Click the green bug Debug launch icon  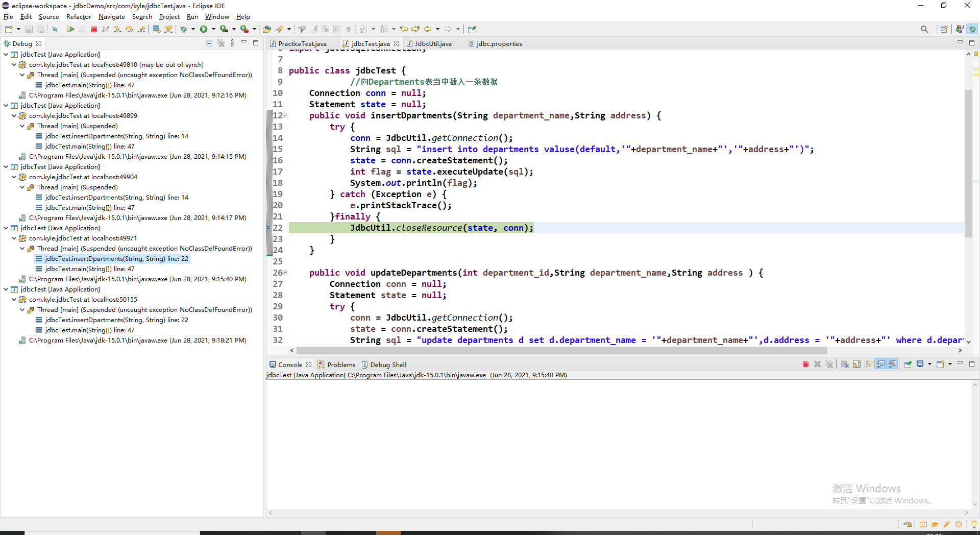184,30
